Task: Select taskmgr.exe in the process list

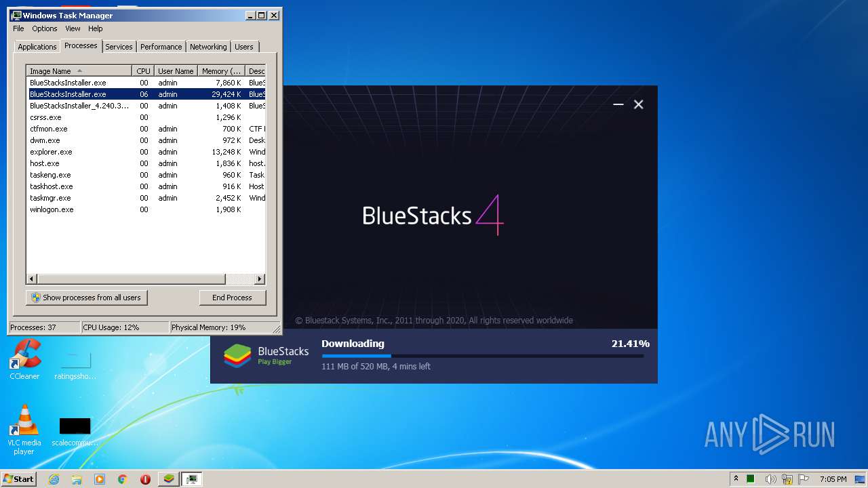Action: (x=146, y=198)
